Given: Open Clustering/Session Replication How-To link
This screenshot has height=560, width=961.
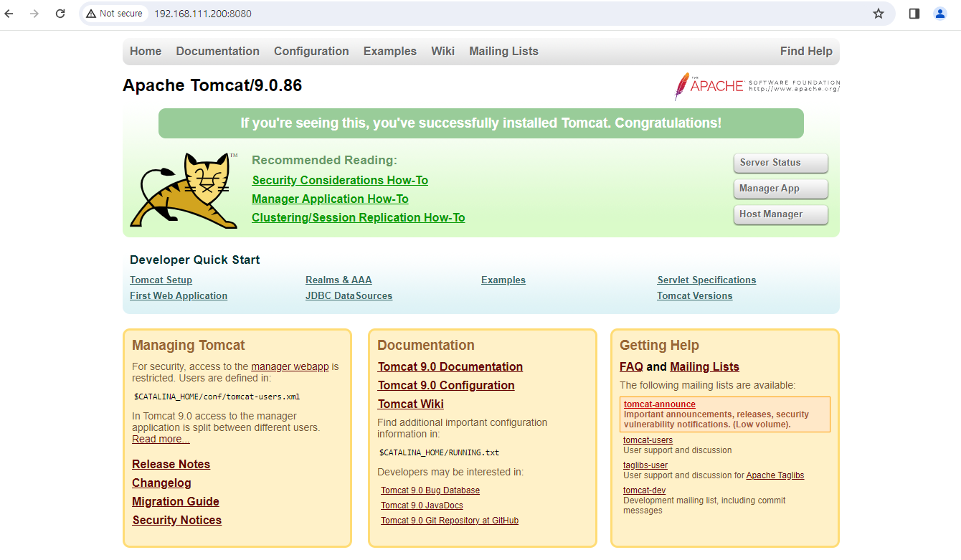Looking at the screenshot, I should (x=359, y=218).
